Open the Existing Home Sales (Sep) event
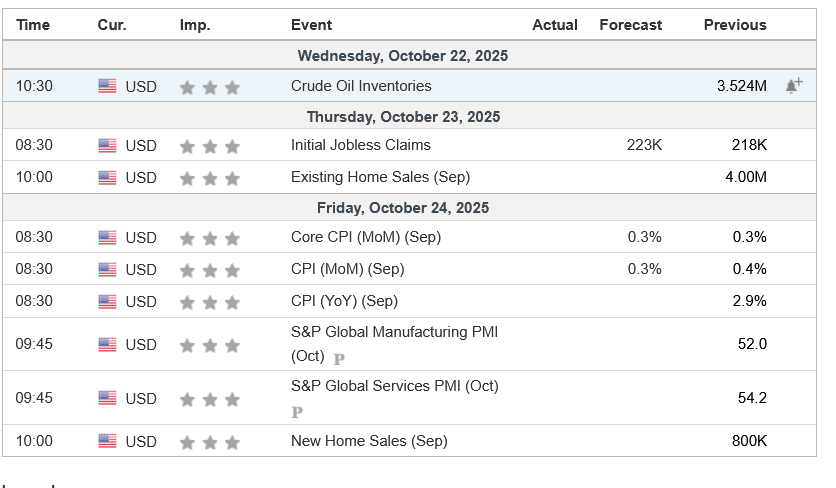The width and height of the screenshot is (836, 488). click(x=380, y=177)
